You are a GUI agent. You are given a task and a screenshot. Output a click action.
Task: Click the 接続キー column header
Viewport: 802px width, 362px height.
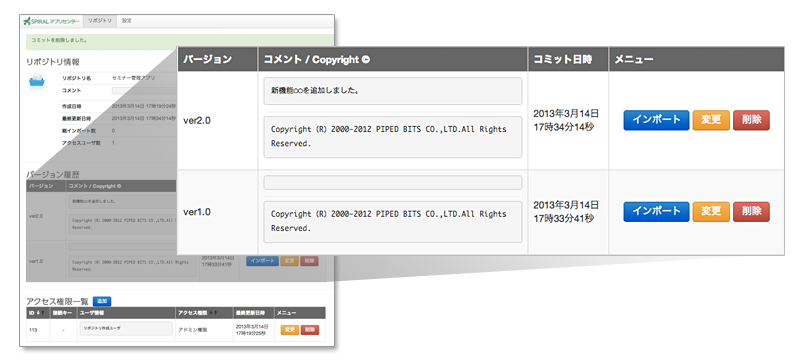pyautogui.click(x=62, y=313)
